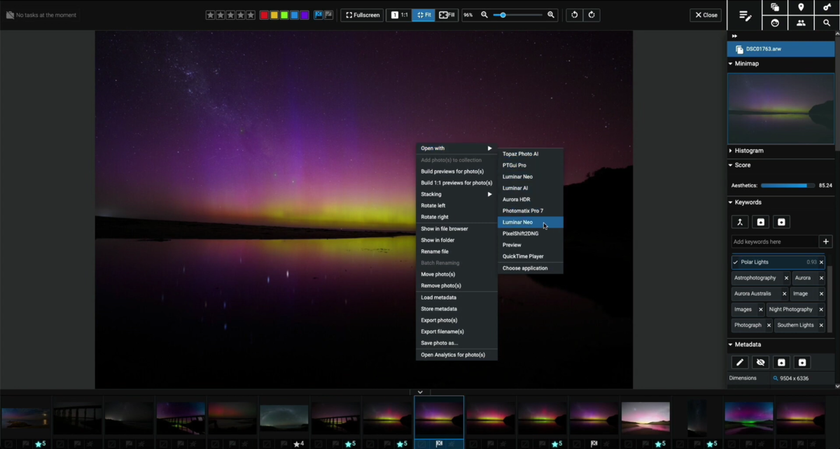840x449 pixels.
Task: Apply the purple color label
Action: click(305, 15)
